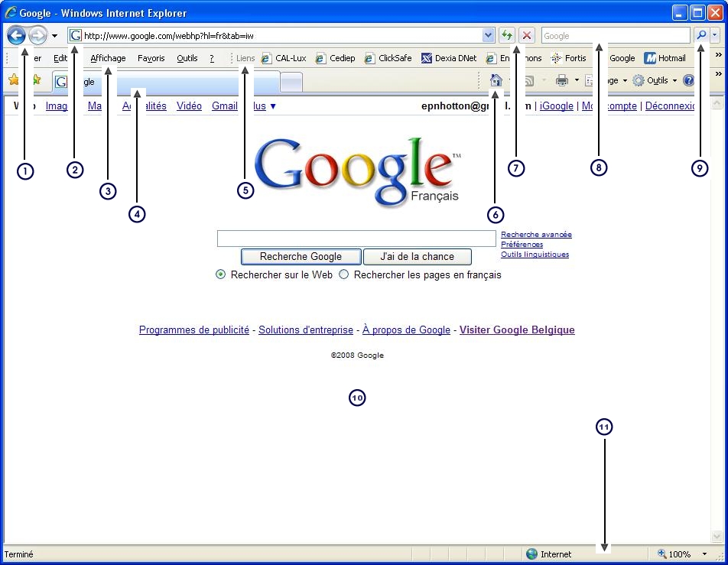Click the Forward navigation arrow
This screenshot has width=728, height=565.
37,35
